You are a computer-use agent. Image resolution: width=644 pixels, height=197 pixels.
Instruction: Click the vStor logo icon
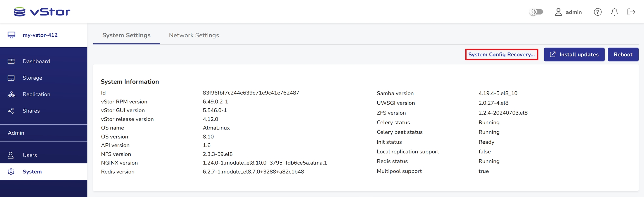20,12
